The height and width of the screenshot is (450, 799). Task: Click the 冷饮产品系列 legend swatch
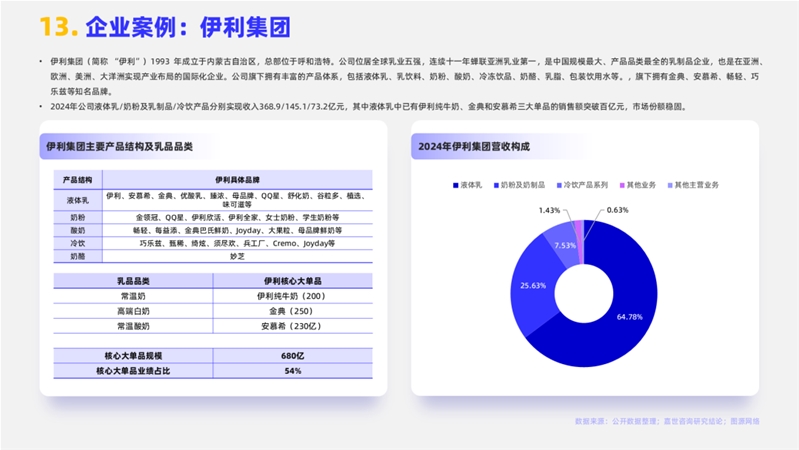[x=559, y=186]
